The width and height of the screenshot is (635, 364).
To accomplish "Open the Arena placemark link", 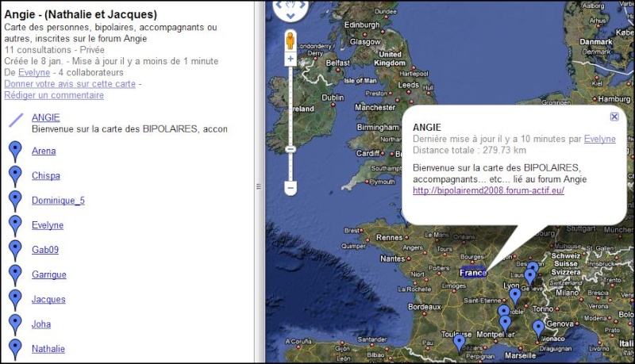I will pyautogui.click(x=44, y=151).
